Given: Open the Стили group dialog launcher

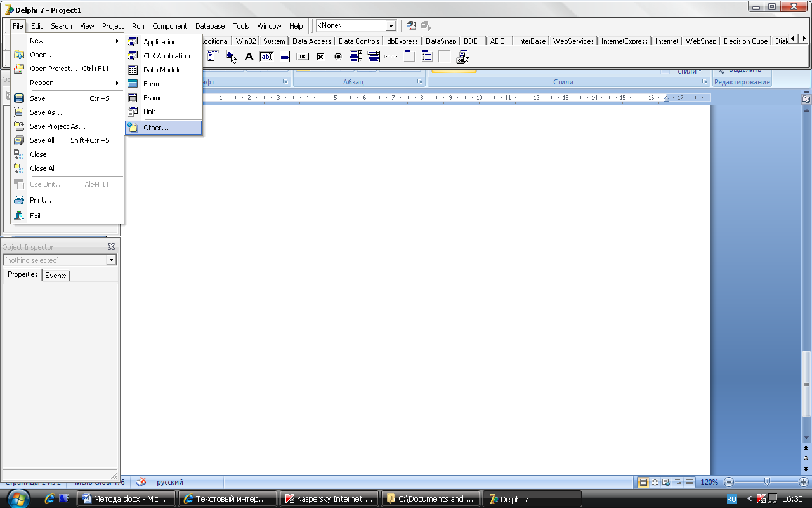Looking at the screenshot, I should click(x=704, y=82).
